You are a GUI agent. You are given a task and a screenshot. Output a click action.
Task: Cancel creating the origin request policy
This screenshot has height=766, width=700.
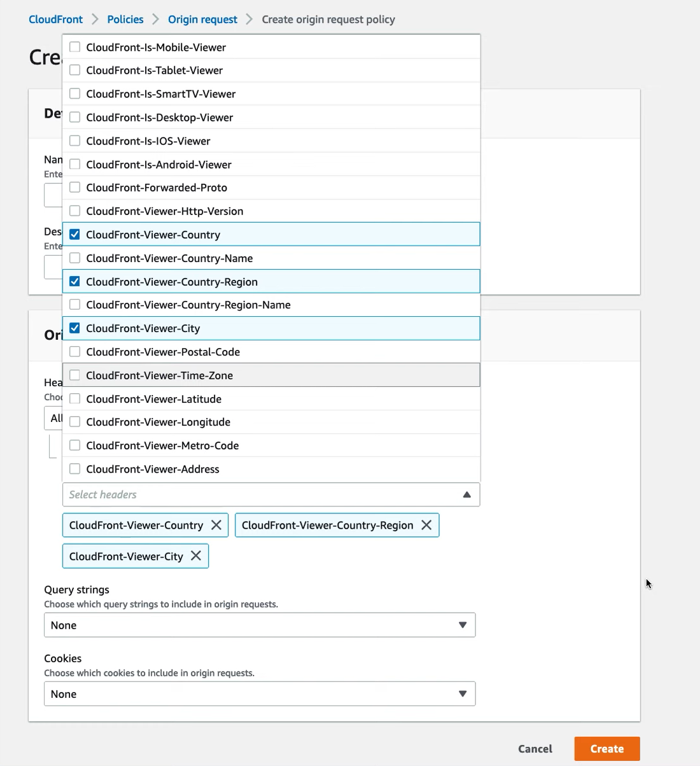pyautogui.click(x=535, y=749)
